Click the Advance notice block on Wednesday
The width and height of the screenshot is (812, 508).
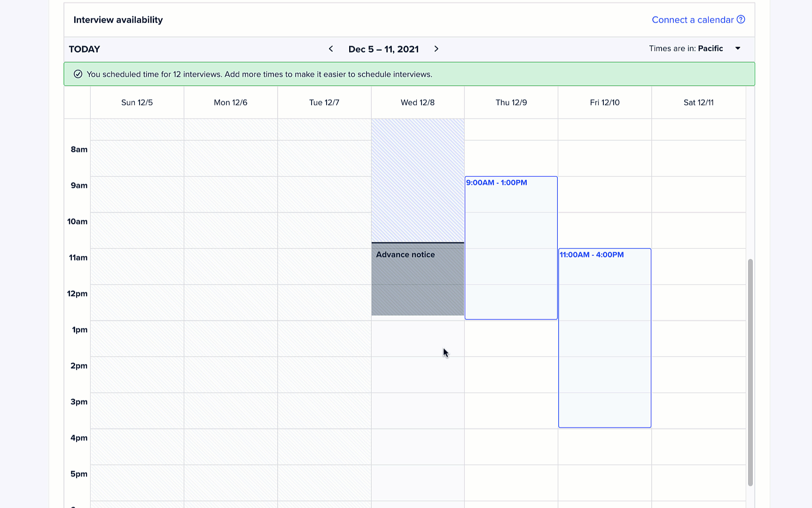click(418, 279)
